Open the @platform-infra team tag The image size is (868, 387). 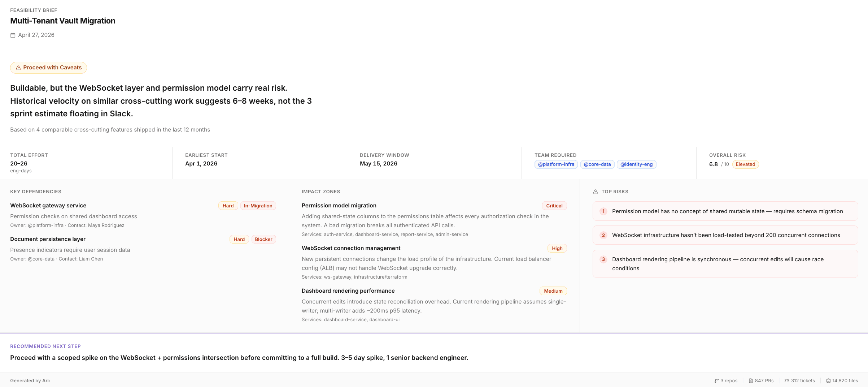556,164
